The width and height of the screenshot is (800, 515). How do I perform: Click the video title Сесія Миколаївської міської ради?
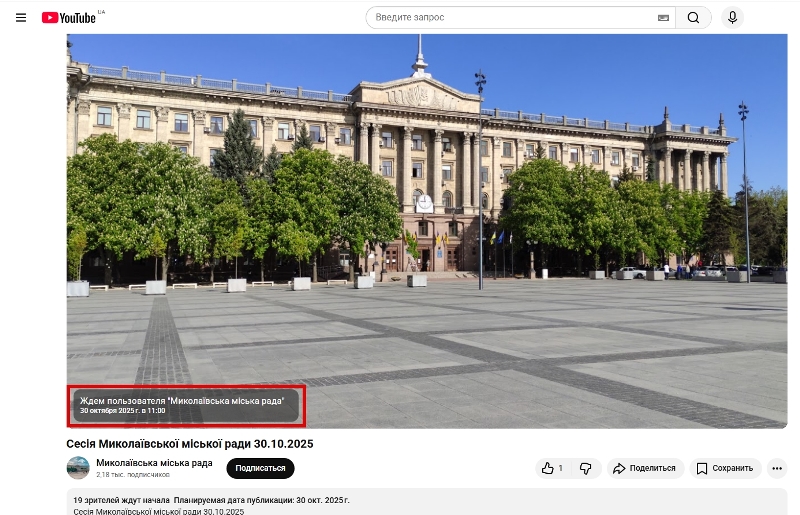[190, 444]
